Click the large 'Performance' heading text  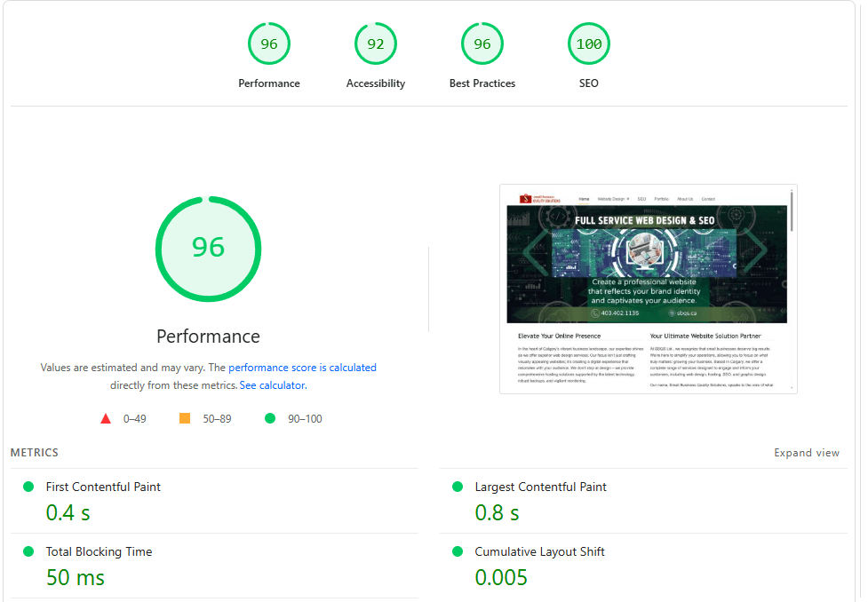click(x=208, y=337)
